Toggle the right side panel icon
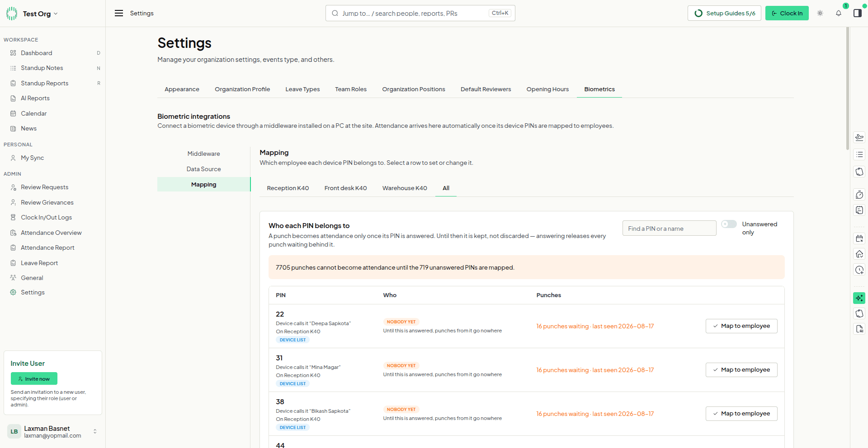The width and height of the screenshot is (868, 448). coord(858,13)
